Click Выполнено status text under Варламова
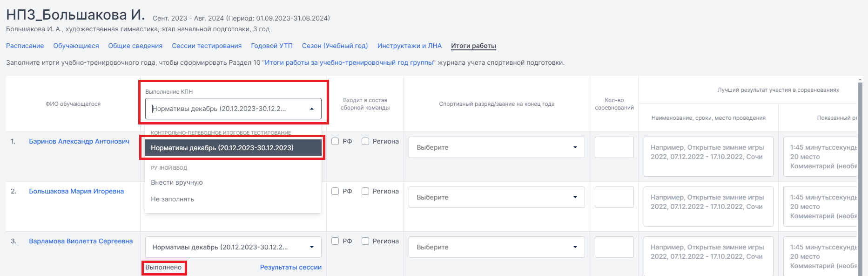This screenshot has height=276, width=868. point(163,267)
